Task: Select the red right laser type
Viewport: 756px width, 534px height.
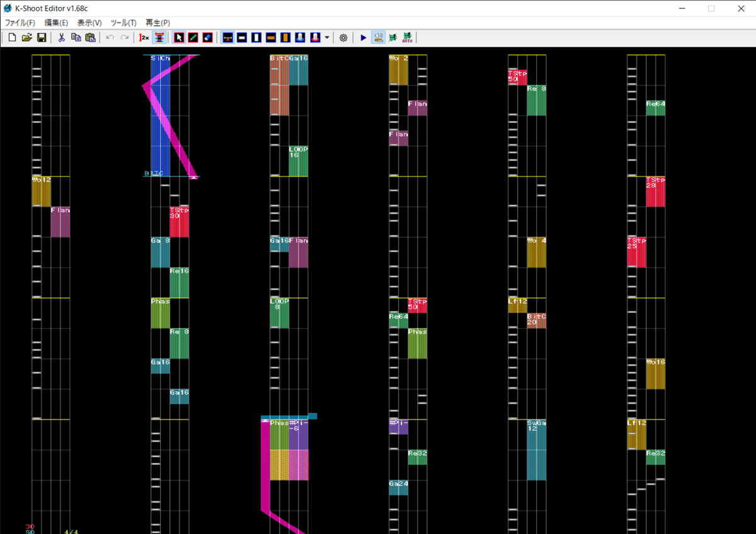Action: (x=315, y=38)
